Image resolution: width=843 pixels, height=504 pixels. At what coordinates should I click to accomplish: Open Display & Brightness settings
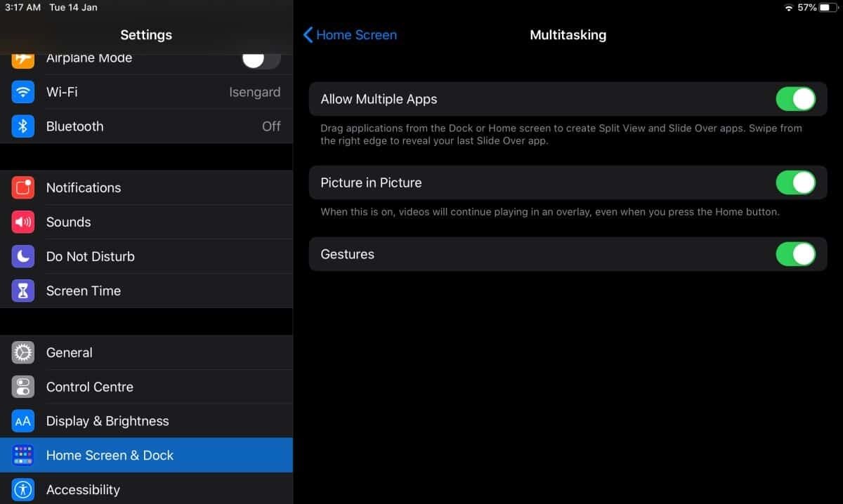point(107,421)
